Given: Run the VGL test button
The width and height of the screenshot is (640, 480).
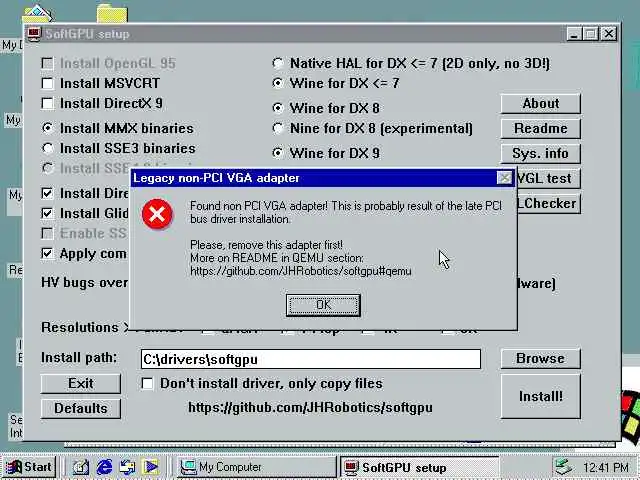Looking at the screenshot, I should [x=549, y=178].
